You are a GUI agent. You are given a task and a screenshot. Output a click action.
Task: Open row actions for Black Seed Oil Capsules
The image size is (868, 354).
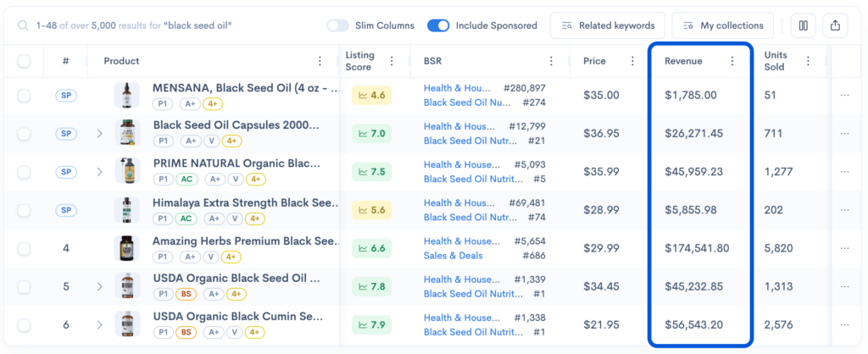[844, 133]
